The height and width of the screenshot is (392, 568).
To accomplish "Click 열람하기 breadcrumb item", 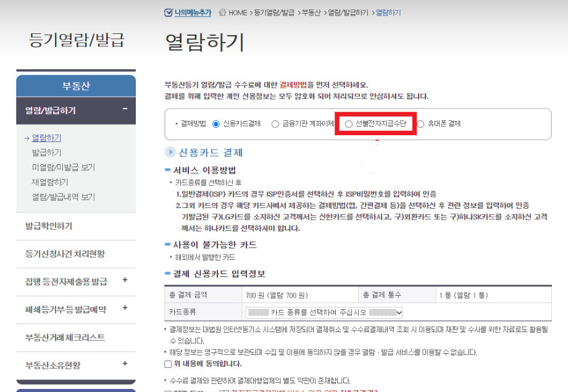I will (388, 13).
